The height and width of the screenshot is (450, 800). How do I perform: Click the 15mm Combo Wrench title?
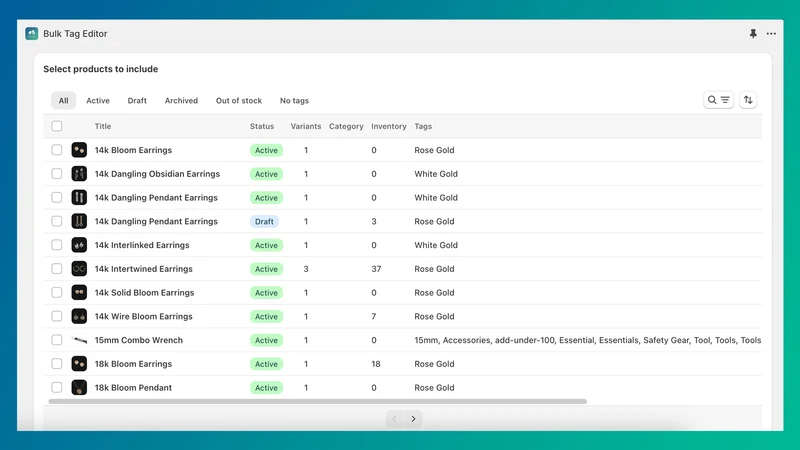[x=138, y=340]
